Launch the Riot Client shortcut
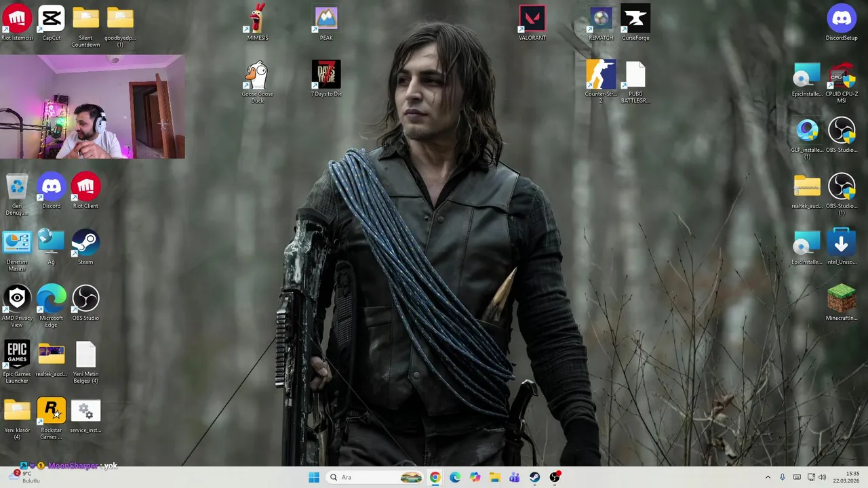Screen dimensions: 868x488 pyautogui.click(x=85, y=192)
